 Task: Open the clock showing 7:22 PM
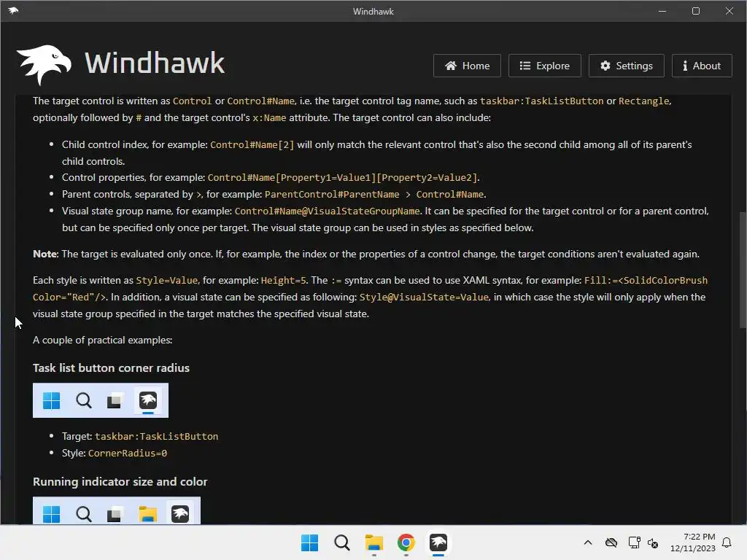[x=692, y=542]
